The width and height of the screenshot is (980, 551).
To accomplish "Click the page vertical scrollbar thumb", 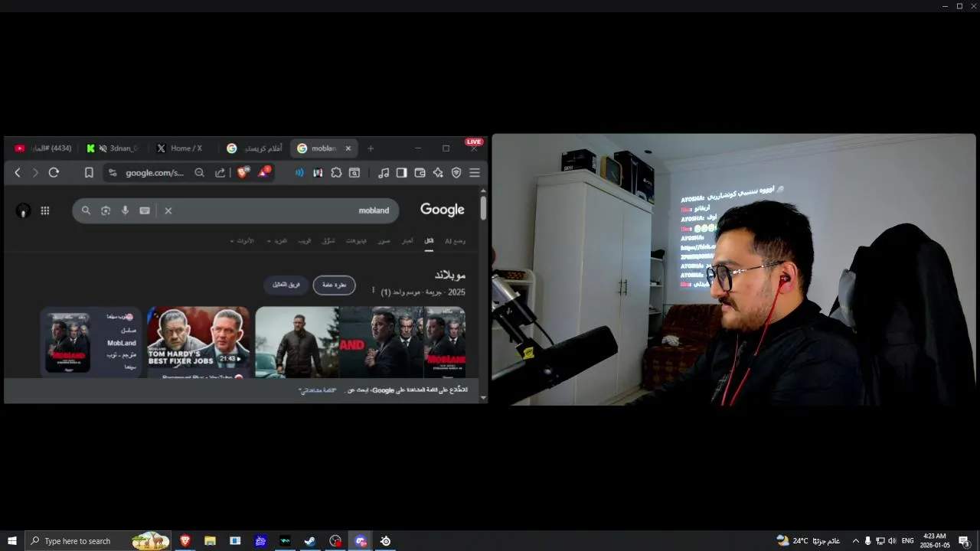I will (x=483, y=208).
